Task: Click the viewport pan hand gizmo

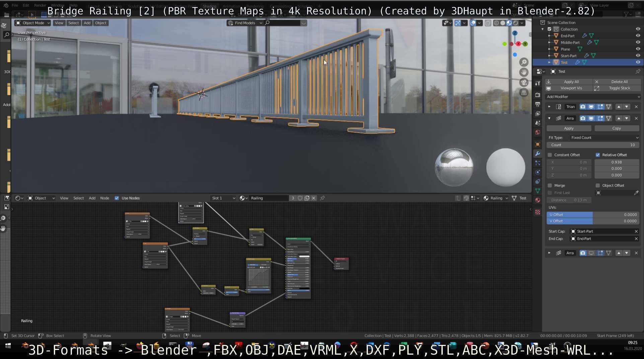Action: point(524,72)
